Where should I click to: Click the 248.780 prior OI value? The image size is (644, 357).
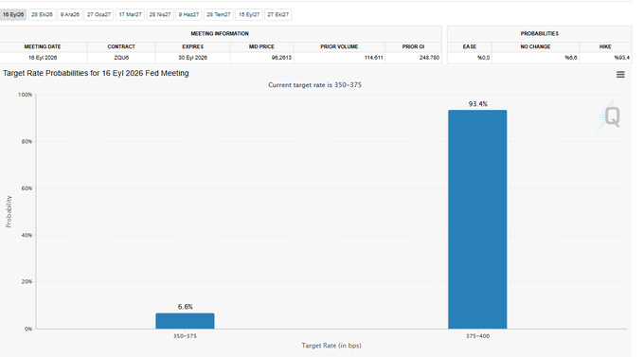tap(429, 58)
